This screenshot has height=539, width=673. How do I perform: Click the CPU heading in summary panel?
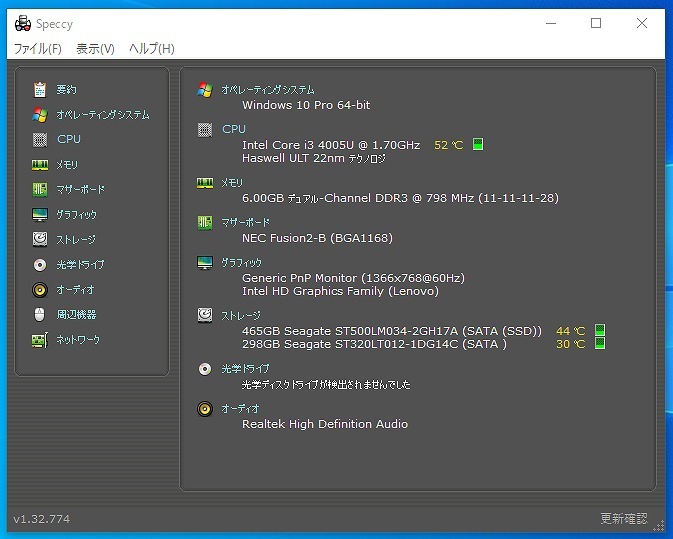pos(234,129)
